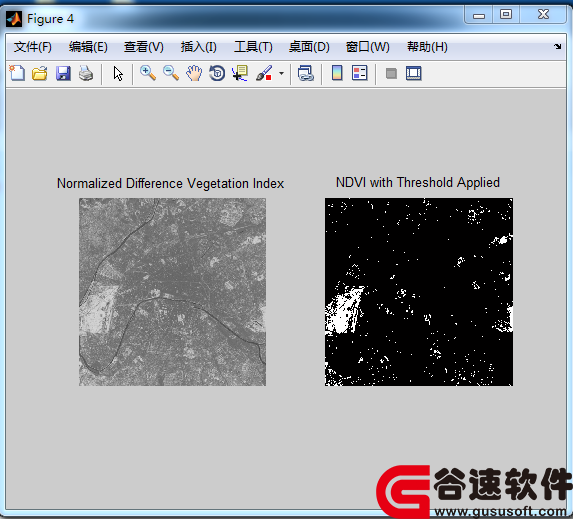Screen dimensions: 573x519
Task: Click the 'NDVI with Threshold Applied' title
Action: [418, 182]
